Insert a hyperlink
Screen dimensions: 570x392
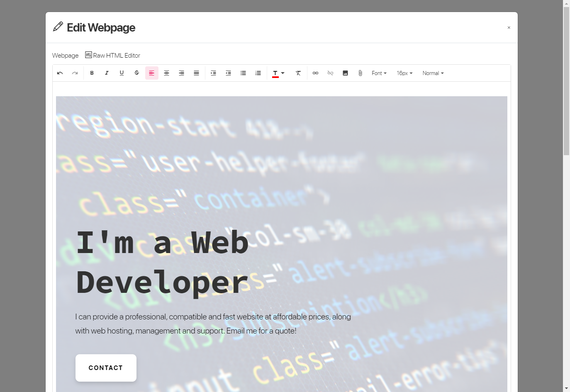pos(316,73)
